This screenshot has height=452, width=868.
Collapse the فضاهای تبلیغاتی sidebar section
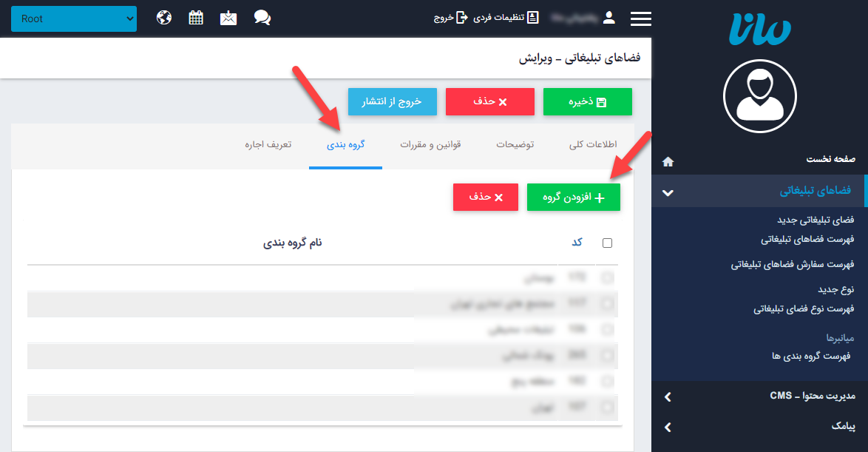(668, 191)
